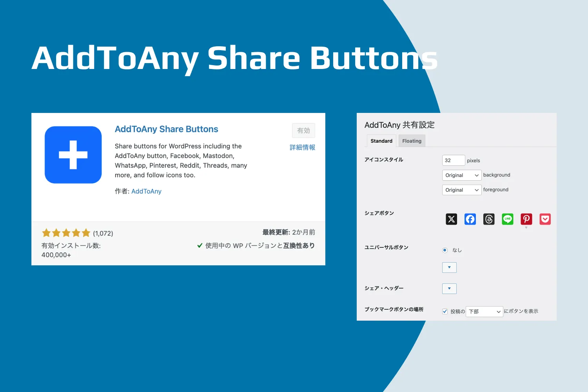
Task: Select the Facebook share button icon
Action: (470, 219)
